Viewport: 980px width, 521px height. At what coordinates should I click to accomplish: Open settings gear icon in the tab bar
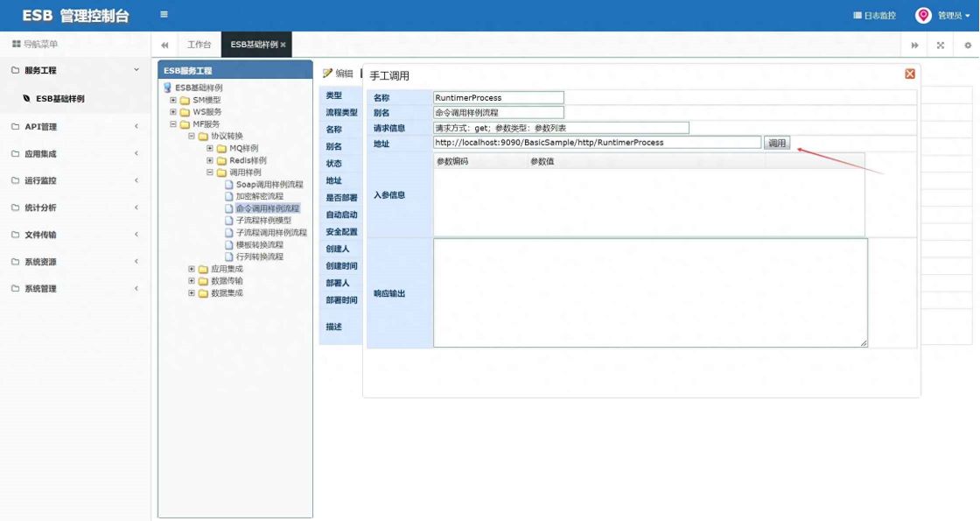pos(968,45)
